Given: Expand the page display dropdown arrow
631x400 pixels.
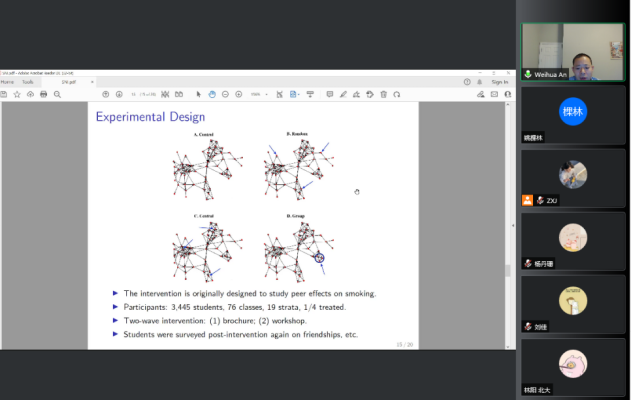Looking at the screenshot, I should click(x=299, y=95).
